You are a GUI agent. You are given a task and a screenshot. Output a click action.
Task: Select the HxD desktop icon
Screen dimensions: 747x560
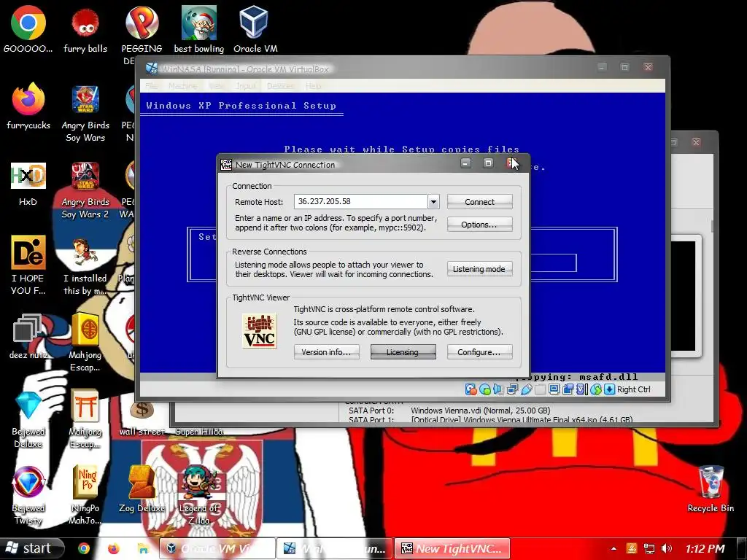(x=28, y=184)
